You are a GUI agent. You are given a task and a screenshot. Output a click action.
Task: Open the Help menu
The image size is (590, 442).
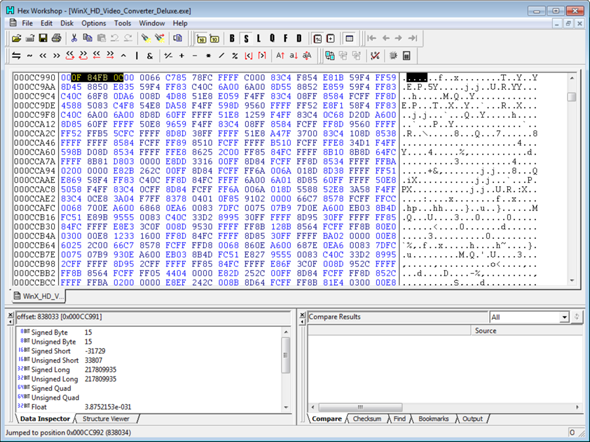180,23
